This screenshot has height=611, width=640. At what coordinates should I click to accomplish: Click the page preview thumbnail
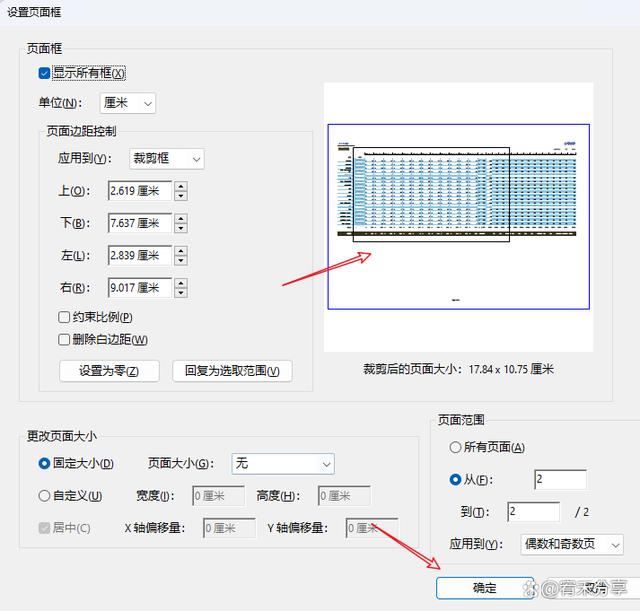pyautogui.click(x=458, y=217)
